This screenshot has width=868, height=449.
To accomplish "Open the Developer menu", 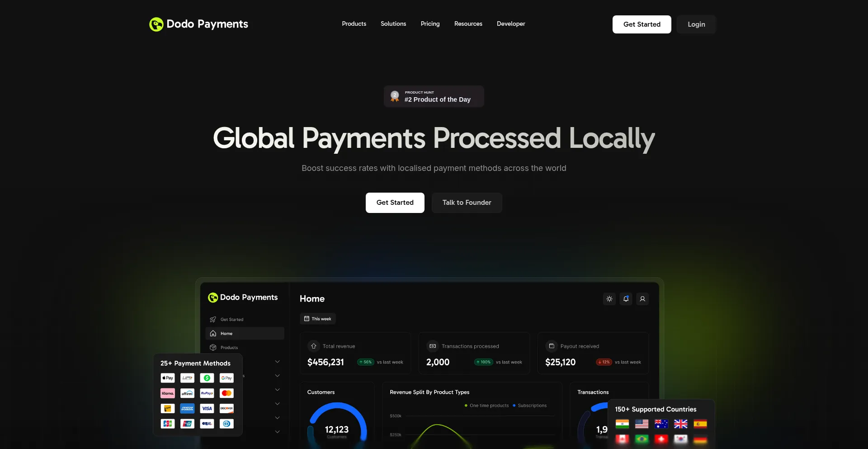I will coord(511,24).
